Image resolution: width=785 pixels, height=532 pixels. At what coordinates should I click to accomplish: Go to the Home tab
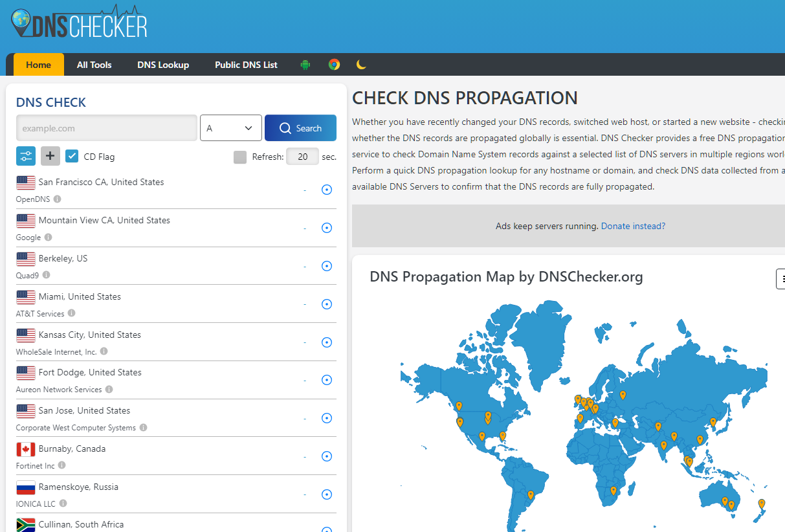[x=39, y=65]
